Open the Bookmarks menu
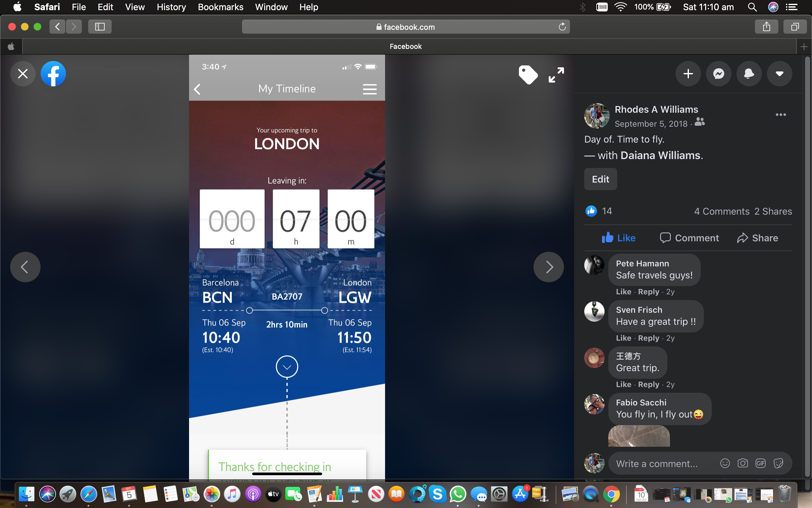 (220, 7)
